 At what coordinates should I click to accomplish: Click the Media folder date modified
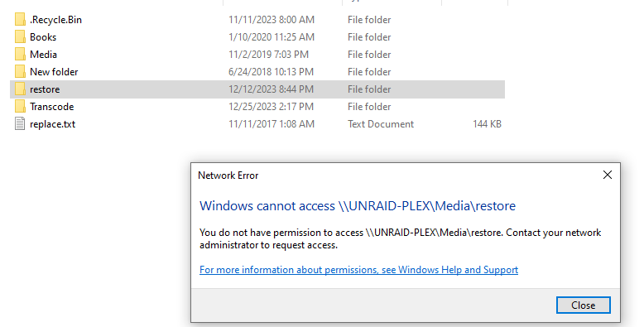268,55
